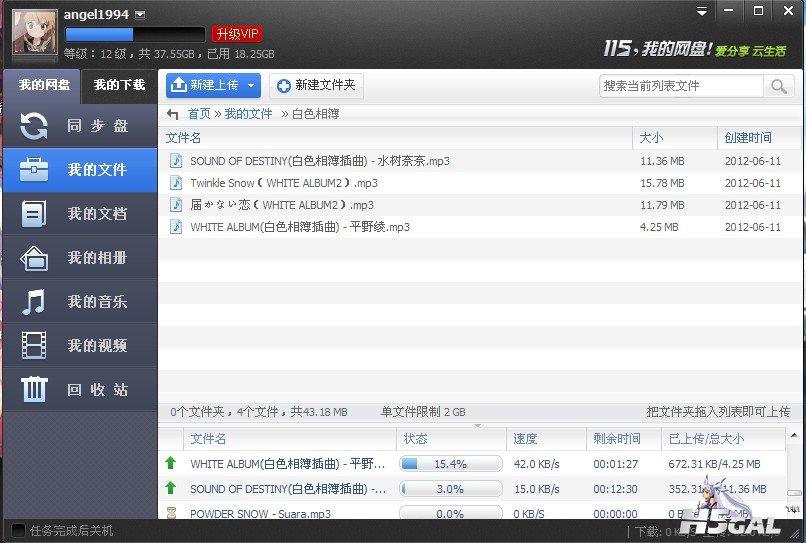806x543 pixels.
Task: Open the 我的音乐 music note icon
Action: tap(35, 302)
